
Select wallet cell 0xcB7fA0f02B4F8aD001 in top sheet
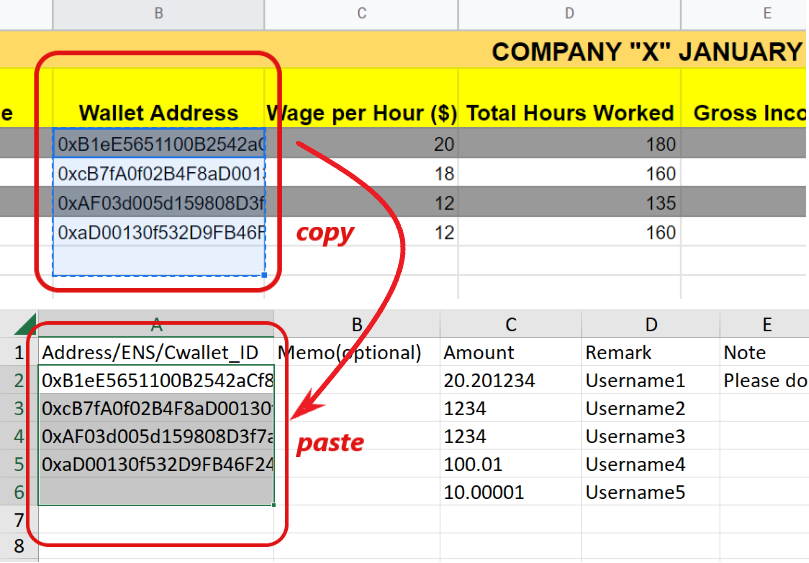tap(159, 172)
